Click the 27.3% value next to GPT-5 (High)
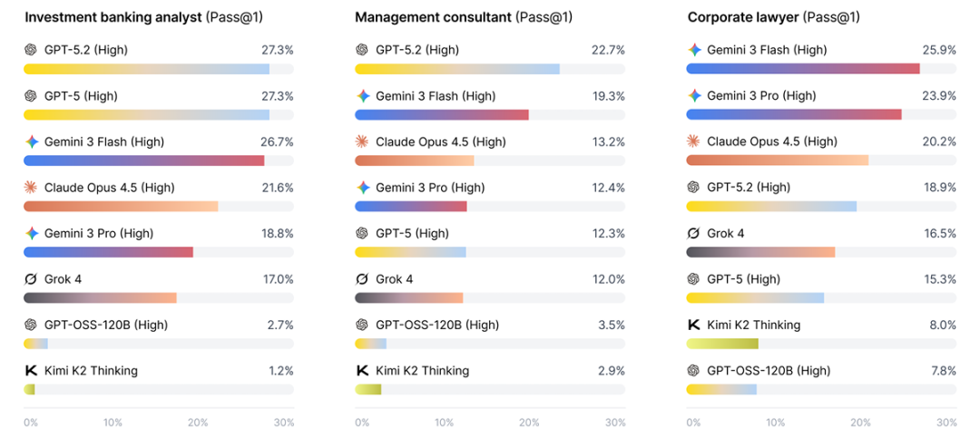Screen dimensions: 980x437 (x=277, y=95)
